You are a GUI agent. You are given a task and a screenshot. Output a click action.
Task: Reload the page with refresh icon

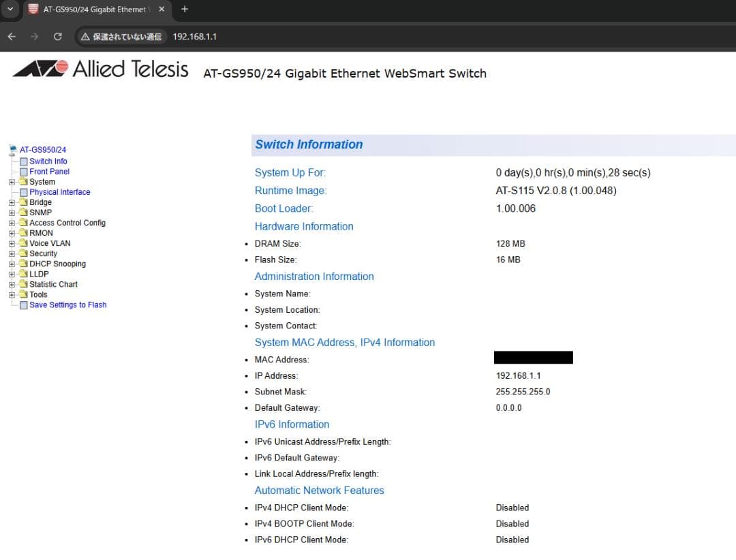point(58,37)
